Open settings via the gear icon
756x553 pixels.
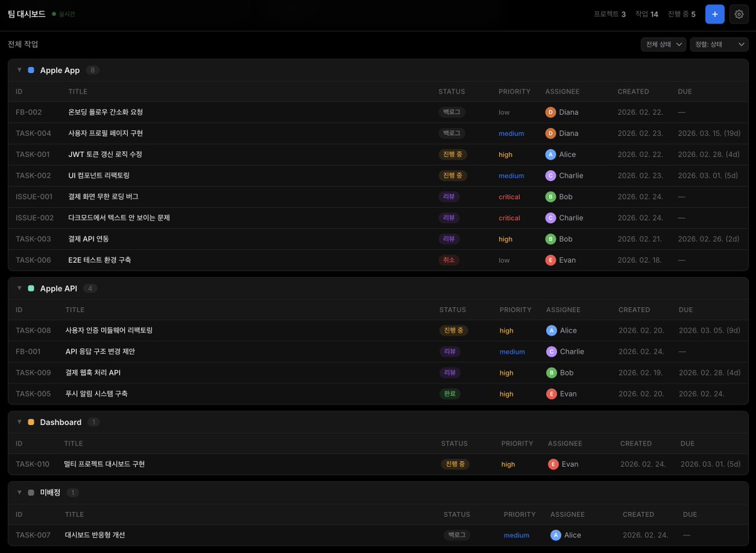tap(739, 14)
